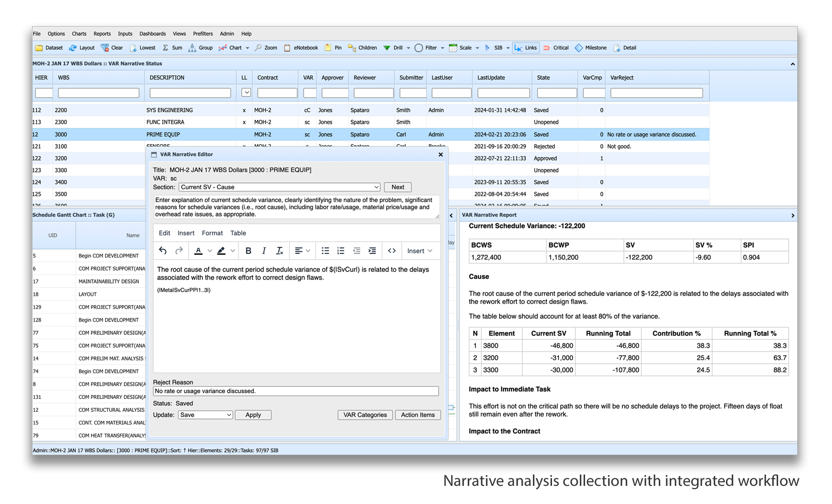Open the Section dropdown showing Current SV - Cause
The width and height of the screenshot is (832, 504).
point(280,187)
